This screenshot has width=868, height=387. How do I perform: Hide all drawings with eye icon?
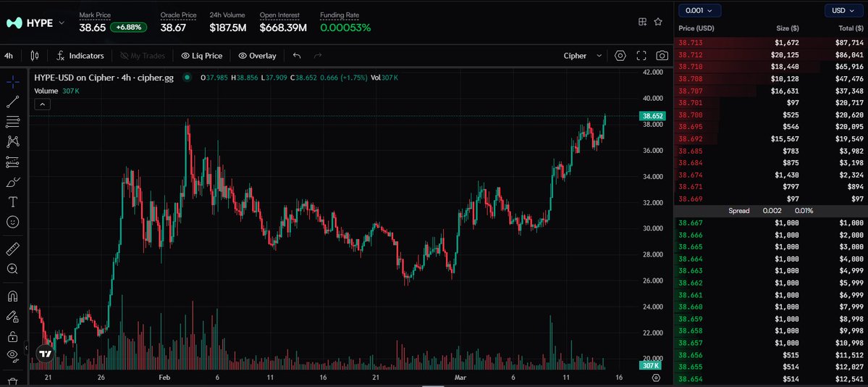pos(13,355)
